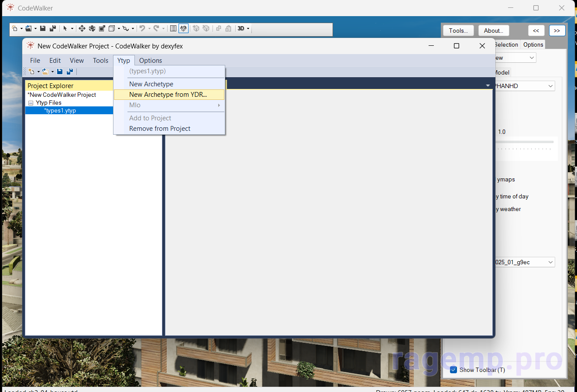The image size is (577, 392).
Task: Open the 3D camera mode dropdown
Action: point(243,29)
